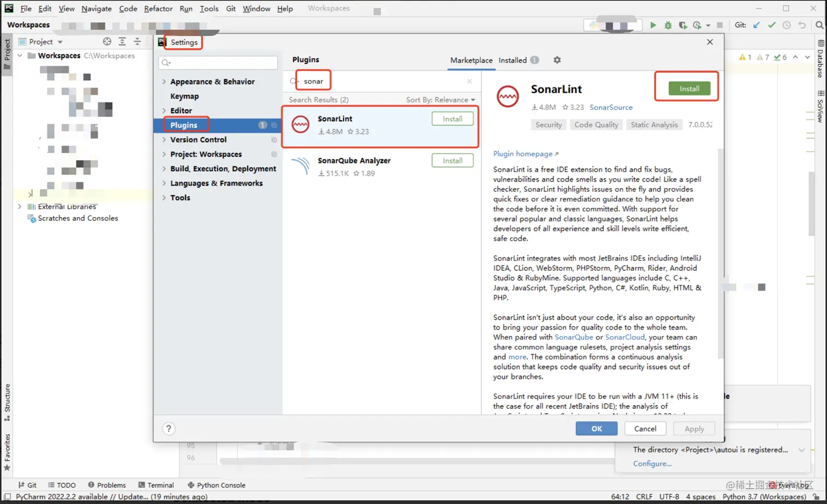Screen dimensions: 827x504
Task: Switch to Marketplace tab
Action: pos(471,60)
